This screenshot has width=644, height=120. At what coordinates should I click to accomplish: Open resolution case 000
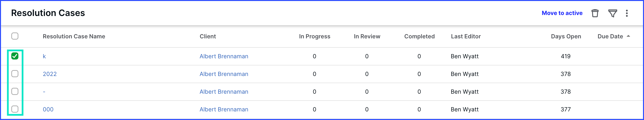(48, 109)
